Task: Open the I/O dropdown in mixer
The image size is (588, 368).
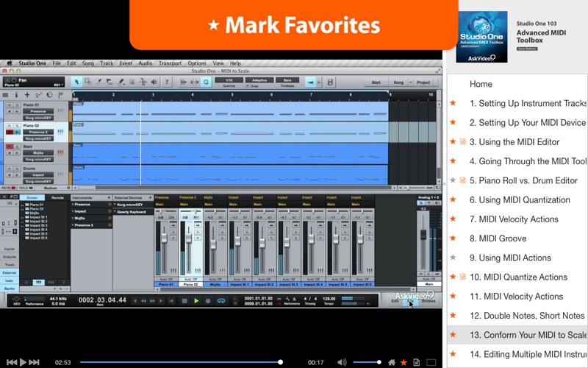Action: point(10,204)
